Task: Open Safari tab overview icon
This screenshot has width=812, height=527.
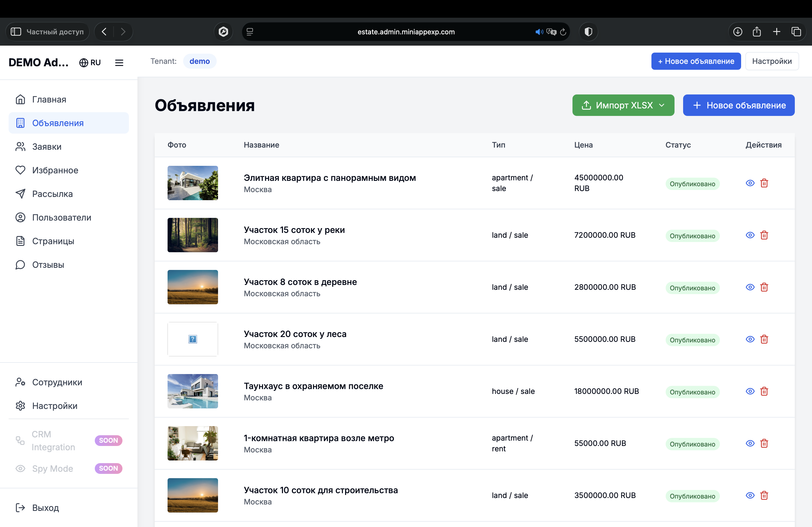Action: pos(796,32)
